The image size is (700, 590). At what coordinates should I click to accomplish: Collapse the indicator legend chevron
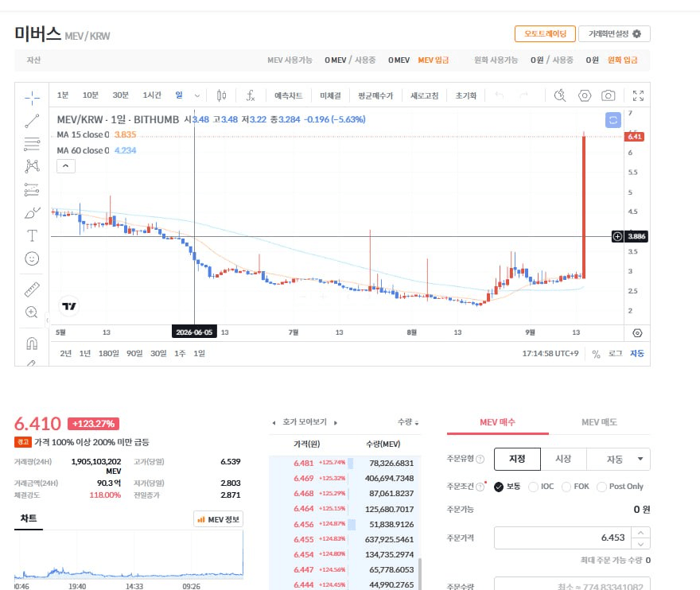click(65, 166)
